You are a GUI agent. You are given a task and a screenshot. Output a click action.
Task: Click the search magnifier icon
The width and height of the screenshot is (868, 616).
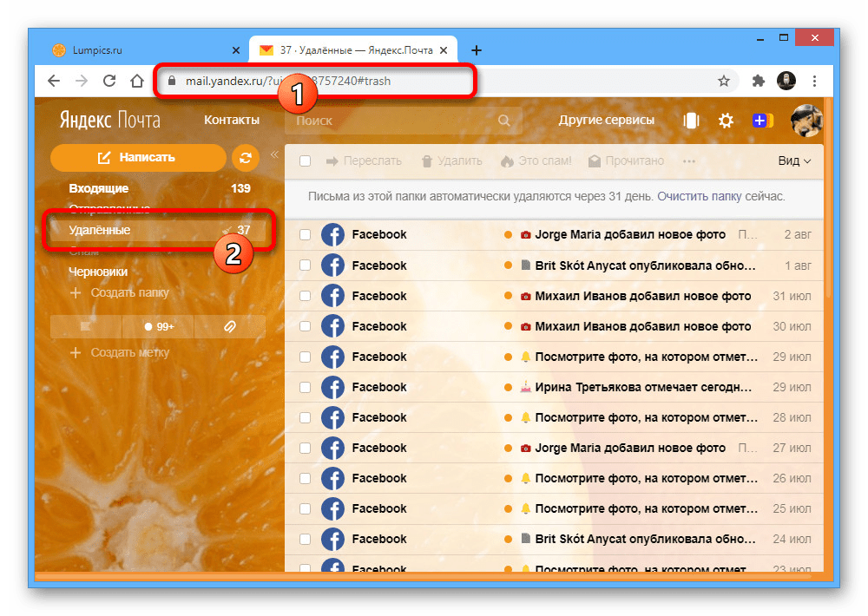(x=503, y=121)
